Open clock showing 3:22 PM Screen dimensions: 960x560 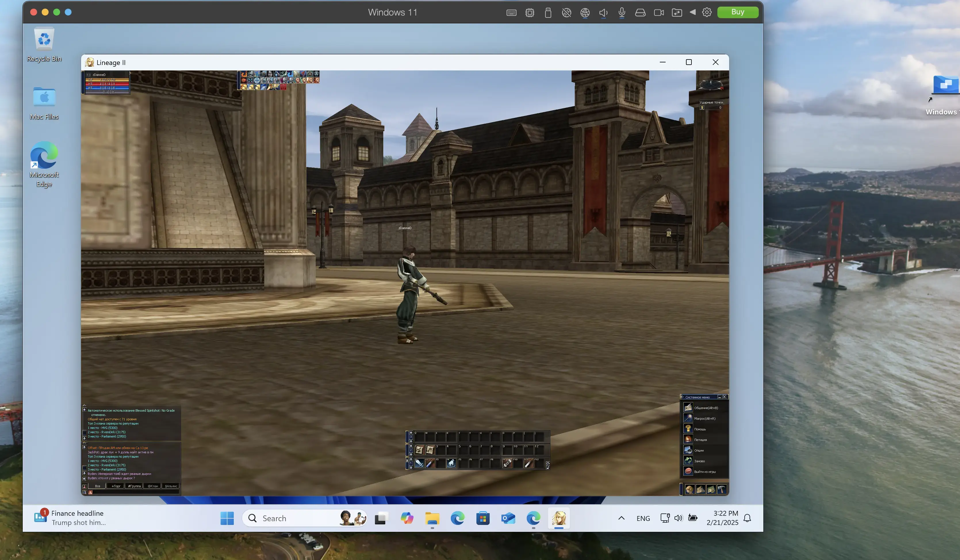tap(722, 518)
